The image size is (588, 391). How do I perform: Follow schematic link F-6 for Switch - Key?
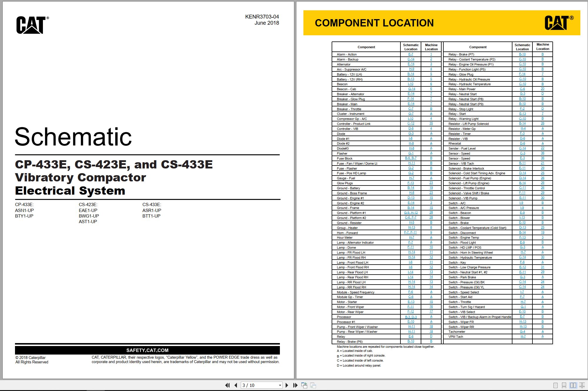(522, 262)
